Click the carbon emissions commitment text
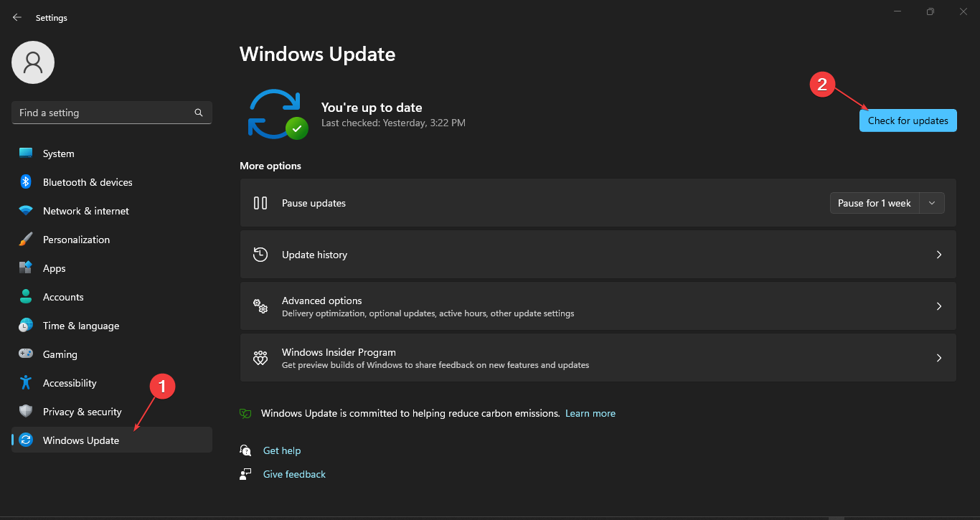The width and height of the screenshot is (980, 520). [x=410, y=413]
